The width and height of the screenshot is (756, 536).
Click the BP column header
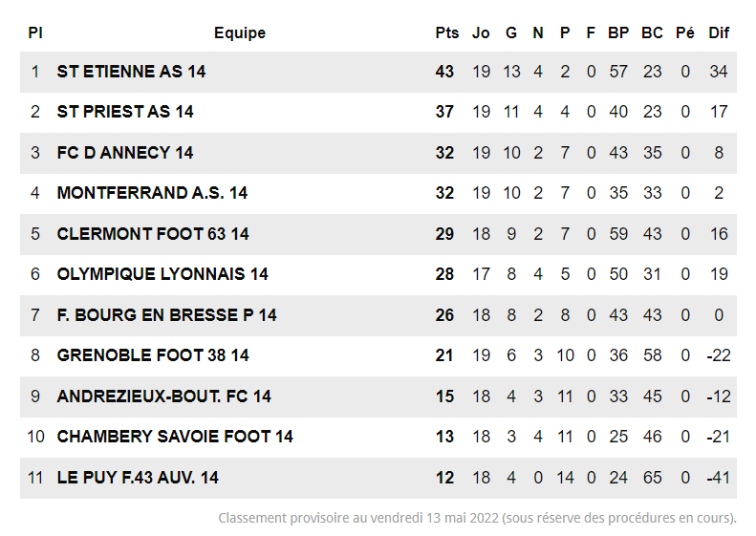(618, 32)
